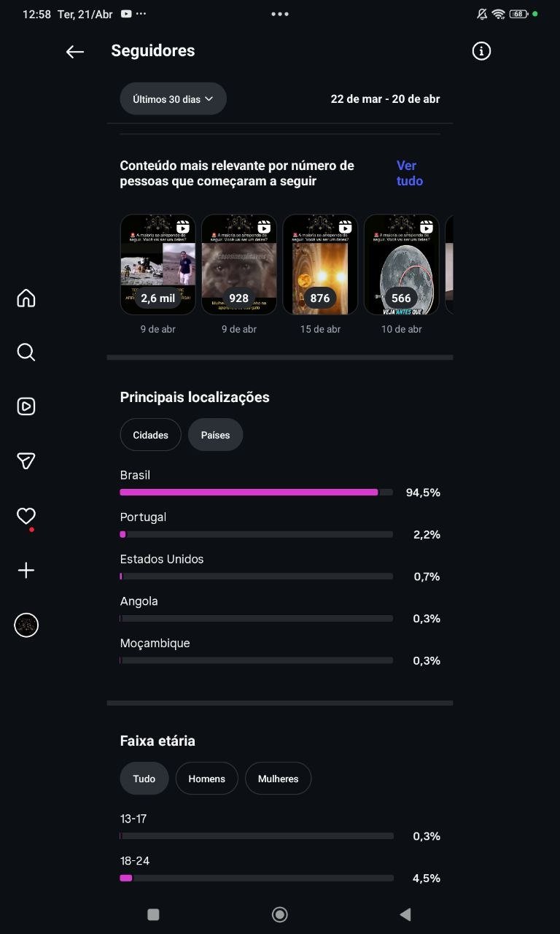
Task: Select the Tudo age range filter
Action: point(144,779)
